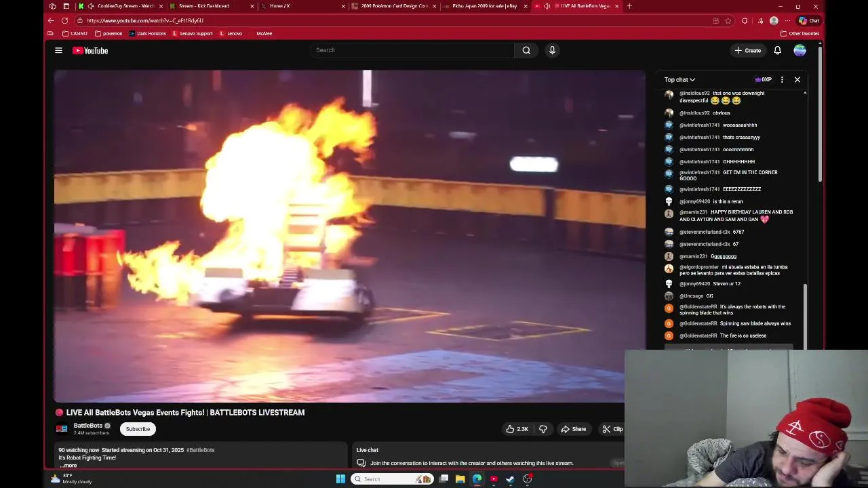Switch to the CookieeGuy Stream tab
The height and width of the screenshot is (488, 868).
120,6
